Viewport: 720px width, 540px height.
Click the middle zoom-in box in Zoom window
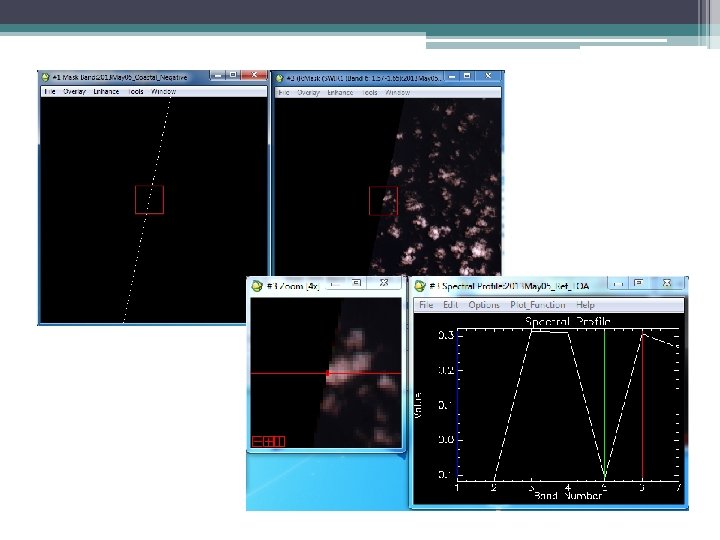[x=268, y=441]
